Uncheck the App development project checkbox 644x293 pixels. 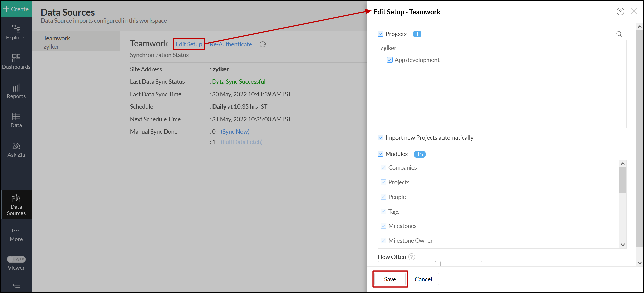pyautogui.click(x=390, y=60)
